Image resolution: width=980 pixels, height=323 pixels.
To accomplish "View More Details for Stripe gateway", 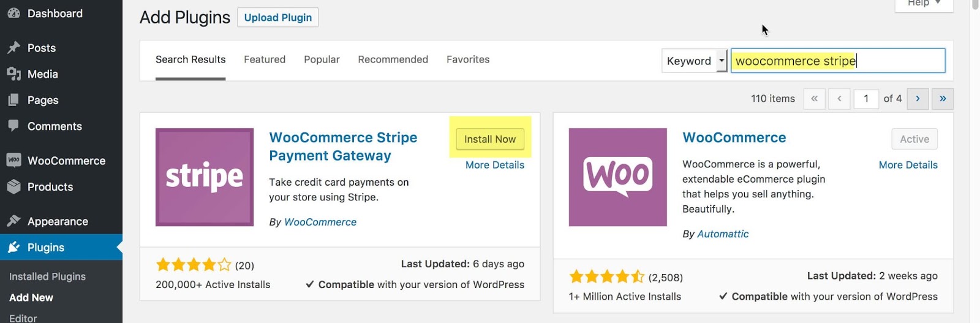I will coord(495,165).
